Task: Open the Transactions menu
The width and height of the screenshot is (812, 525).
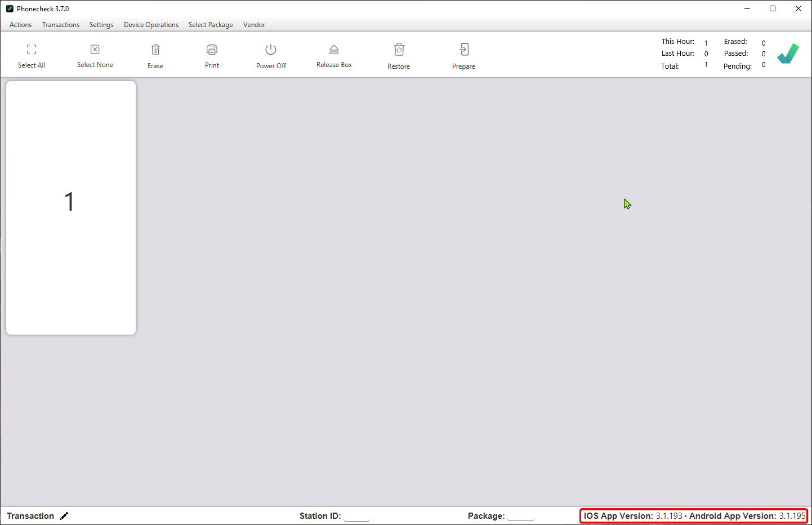Action: click(x=61, y=25)
